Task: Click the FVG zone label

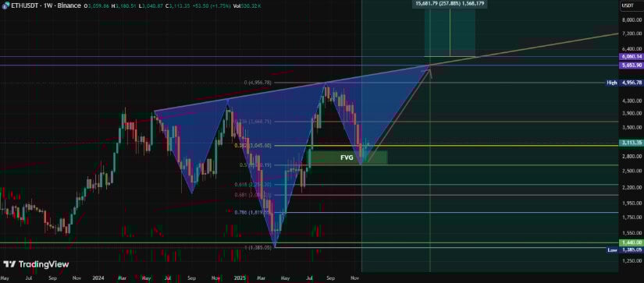Action: pyautogui.click(x=347, y=157)
